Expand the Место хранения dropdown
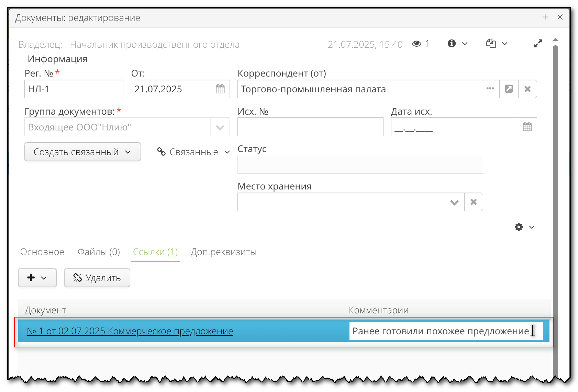The image size is (578, 392). click(454, 202)
